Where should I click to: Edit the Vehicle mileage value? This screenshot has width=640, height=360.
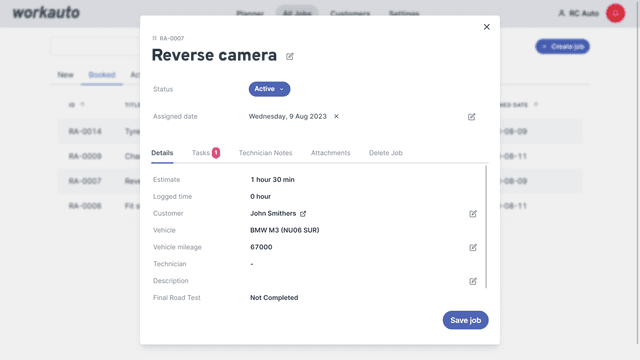[x=473, y=247]
